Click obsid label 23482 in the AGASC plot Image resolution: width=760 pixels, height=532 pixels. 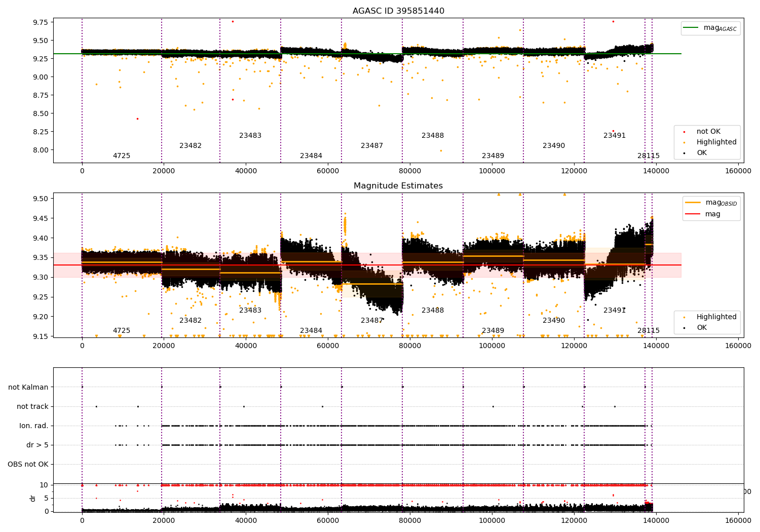pyautogui.click(x=191, y=146)
